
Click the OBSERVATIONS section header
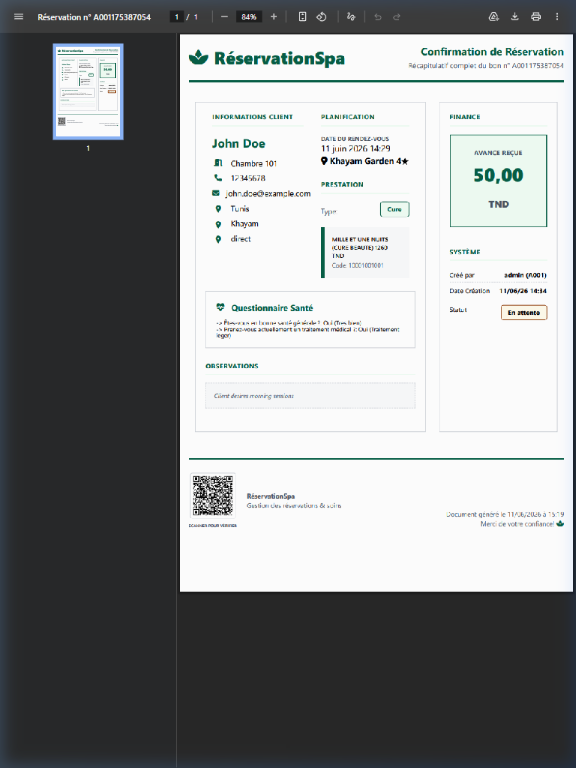[x=232, y=366]
